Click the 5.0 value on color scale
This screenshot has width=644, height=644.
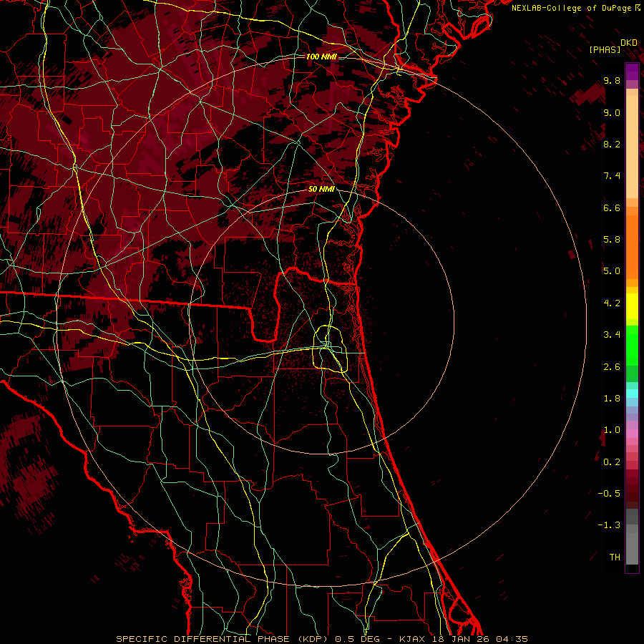(612, 271)
